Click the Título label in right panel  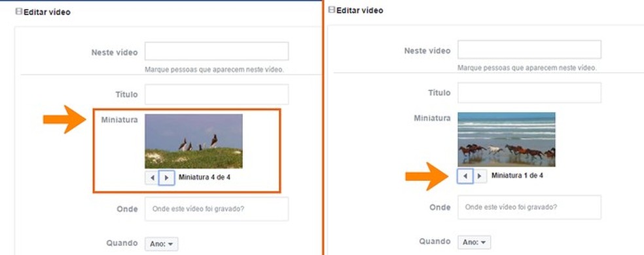pyautogui.click(x=439, y=93)
